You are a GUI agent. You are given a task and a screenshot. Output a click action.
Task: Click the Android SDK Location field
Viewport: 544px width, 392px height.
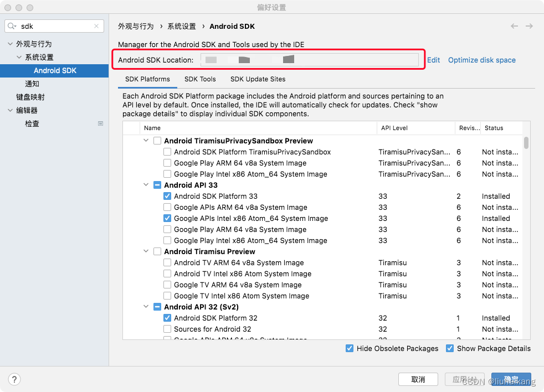pyautogui.click(x=310, y=60)
